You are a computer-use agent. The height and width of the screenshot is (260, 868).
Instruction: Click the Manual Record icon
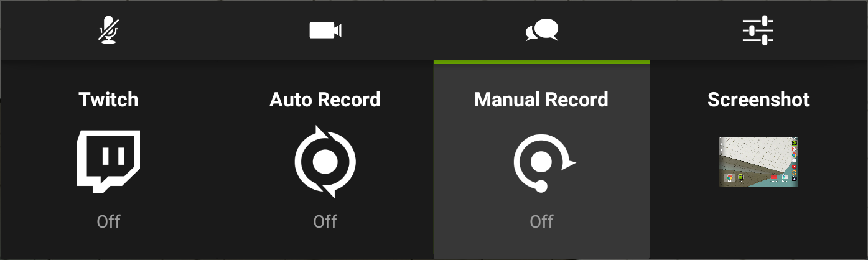(544, 163)
